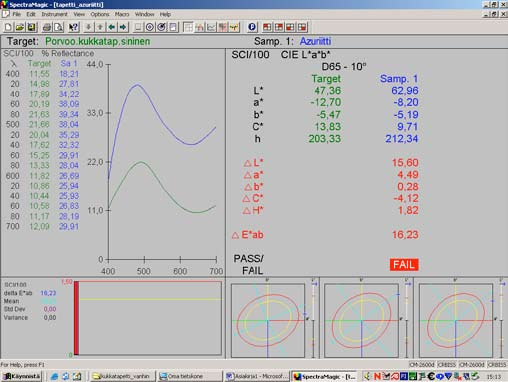This screenshot has width=508, height=382.
Task: Select the third red window layout icon
Action: click(x=290, y=27)
